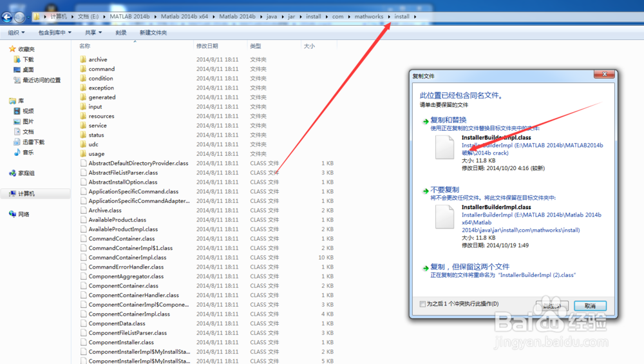Click 文档 (E:) in the address breadcrumb
This screenshot has height=364, width=644.
(88, 17)
